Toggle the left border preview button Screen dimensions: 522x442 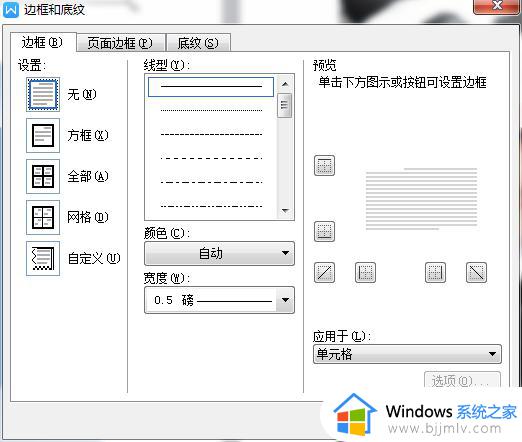[365, 272]
